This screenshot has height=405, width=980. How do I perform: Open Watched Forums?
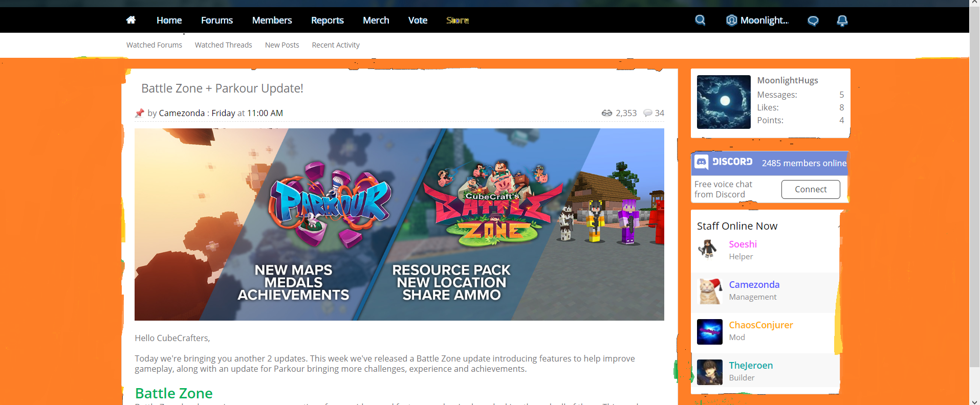tap(154, 45)
